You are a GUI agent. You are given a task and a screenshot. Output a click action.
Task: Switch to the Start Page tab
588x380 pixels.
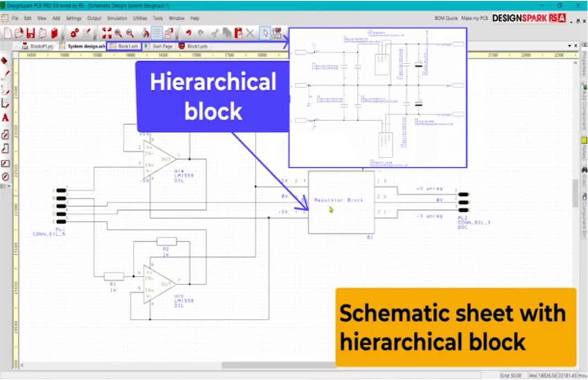(x=159, y=46)
